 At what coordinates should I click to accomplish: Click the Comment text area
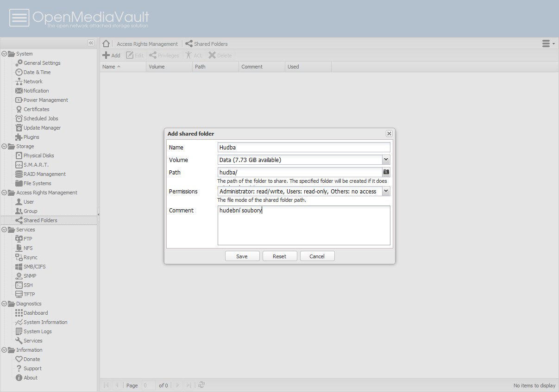coord(304,225)
